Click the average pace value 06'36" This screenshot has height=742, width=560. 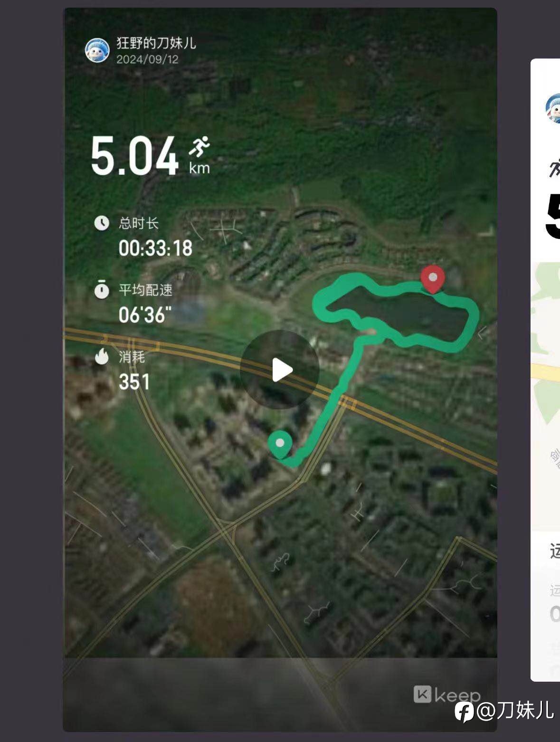(145, 315)
